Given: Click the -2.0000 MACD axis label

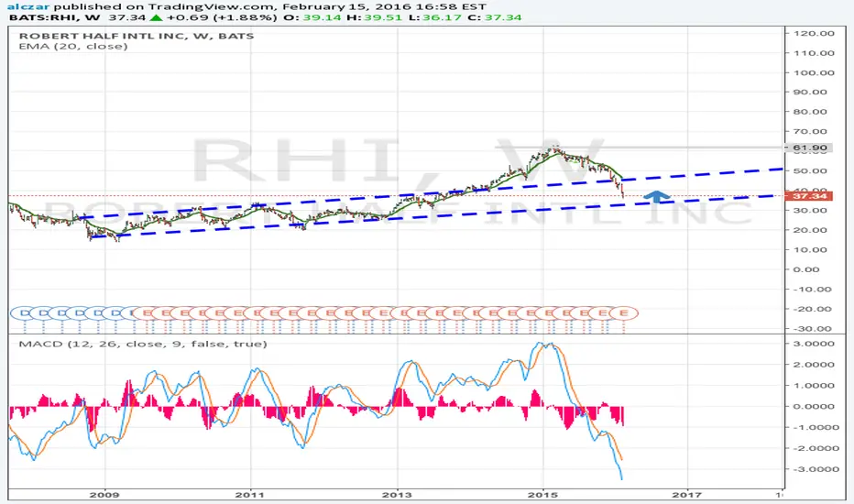Looking at the screenshot, I should tap(815, 448).
